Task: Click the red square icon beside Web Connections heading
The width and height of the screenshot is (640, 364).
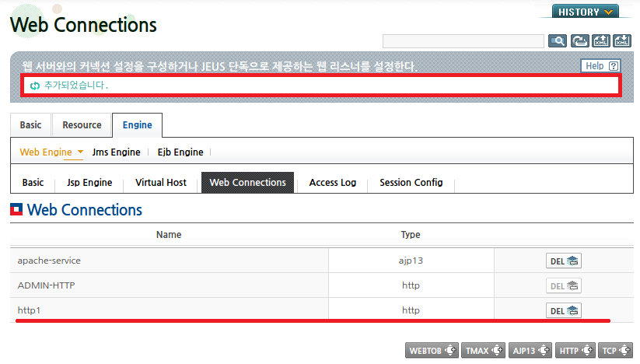Action: click(16, 209)
